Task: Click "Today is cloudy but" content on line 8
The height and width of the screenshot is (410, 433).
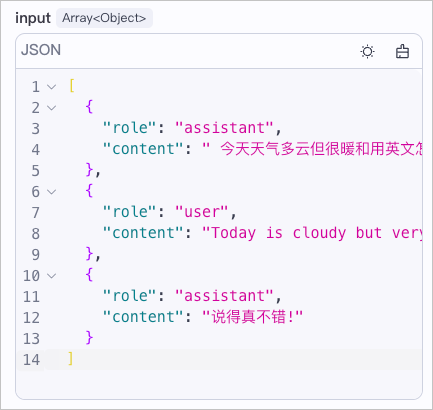Action: [292, 233]
